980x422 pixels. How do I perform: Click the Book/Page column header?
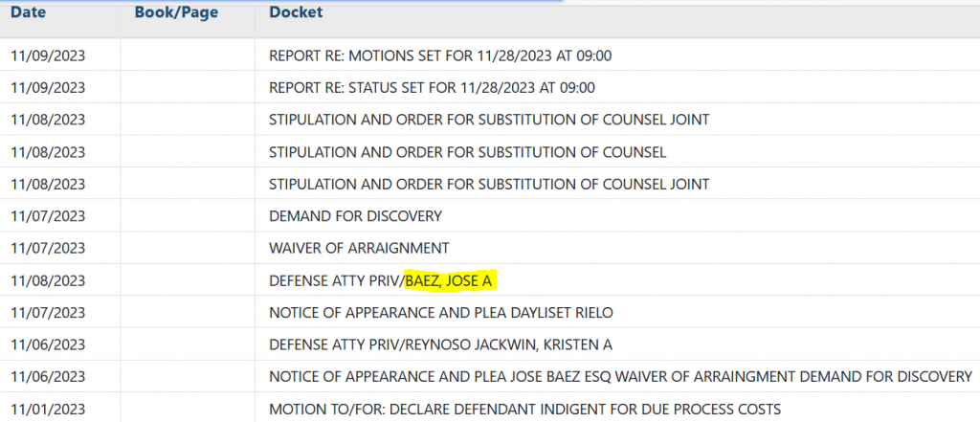(x=176, y=12)
